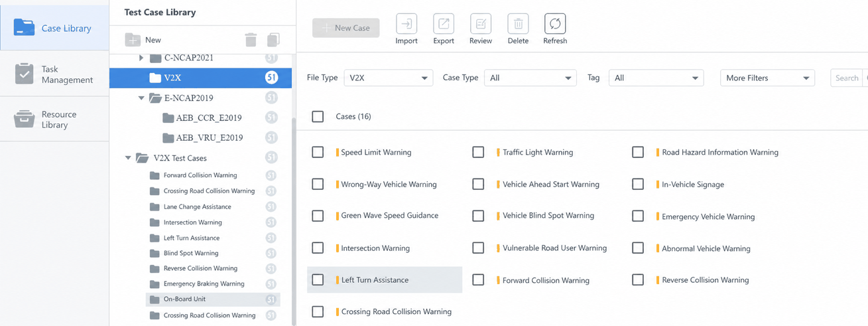Click the trash icon in Test Case Library header

[x=251, y=40]
